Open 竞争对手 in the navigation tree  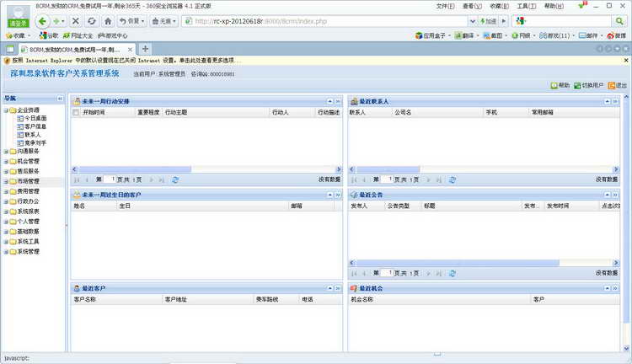pyautogui.click(x=35, y=142)
